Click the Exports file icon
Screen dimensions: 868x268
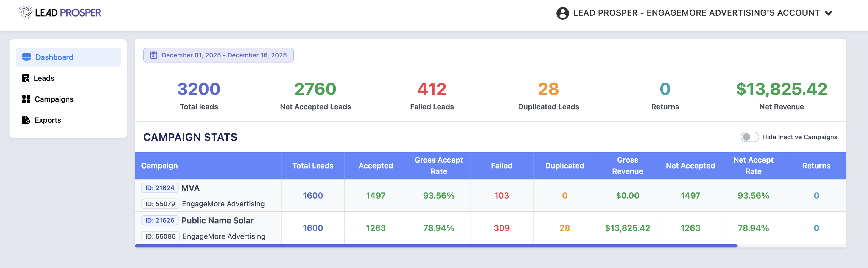(x=26, y=120)
